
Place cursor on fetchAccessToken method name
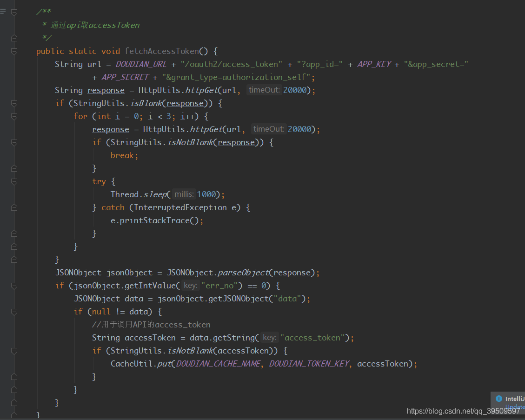162,51
